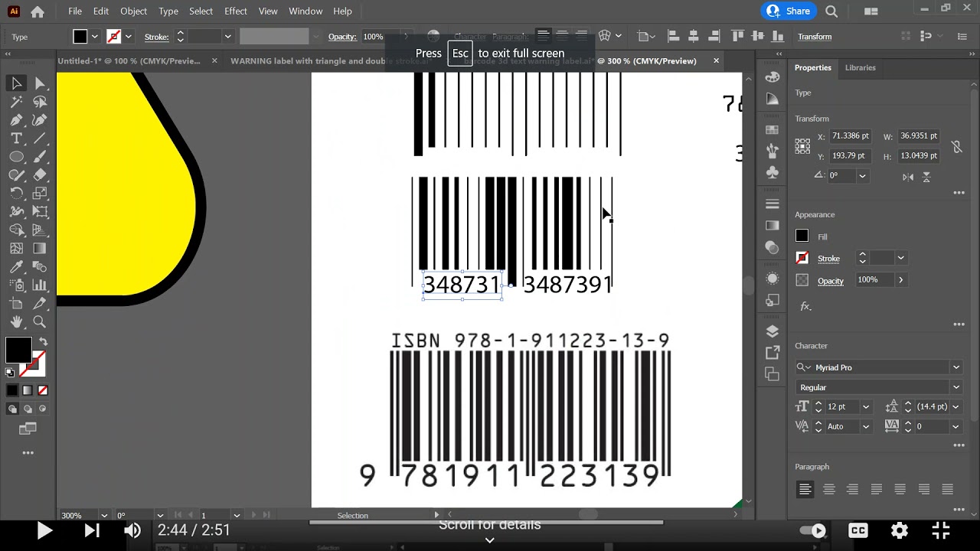The image size is (980, 551).
Task: Toggle closed captions CC
Action: click(x=858, y=530)
